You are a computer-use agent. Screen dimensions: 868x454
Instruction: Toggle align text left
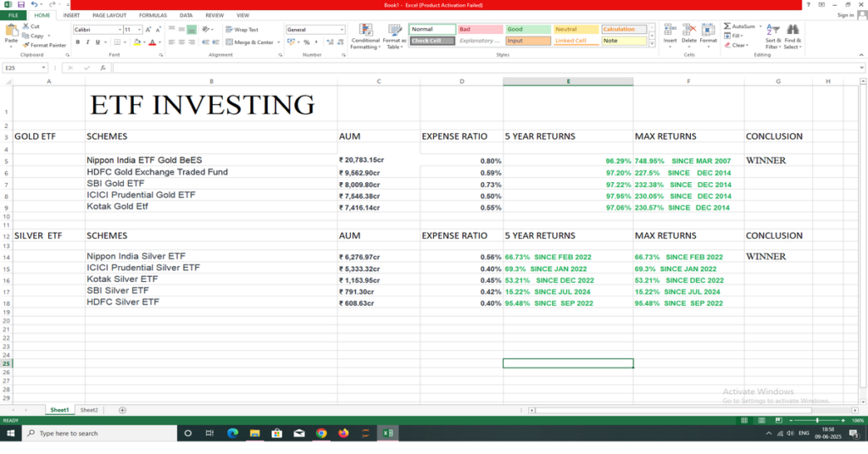click(x=171, y=42)
